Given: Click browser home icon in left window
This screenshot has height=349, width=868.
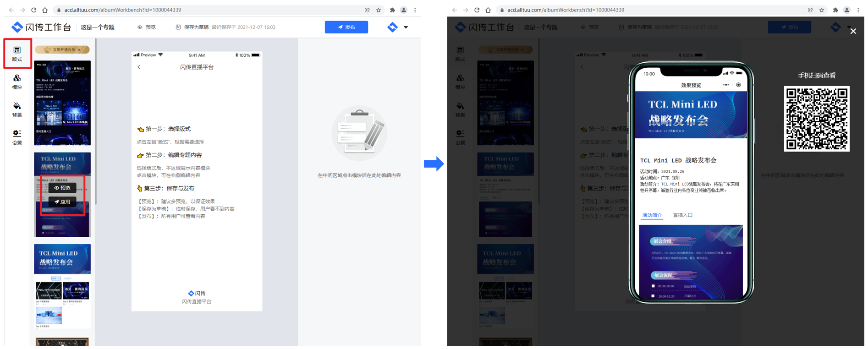Looking at the screenshot, I should [44, 10].
